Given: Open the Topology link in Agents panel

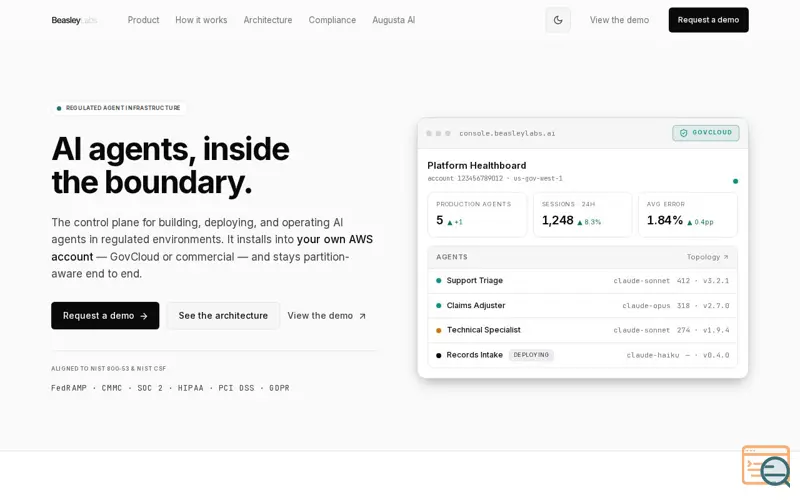Looking at the screenshot, I should pyautogui.click(x=708, y=257).
